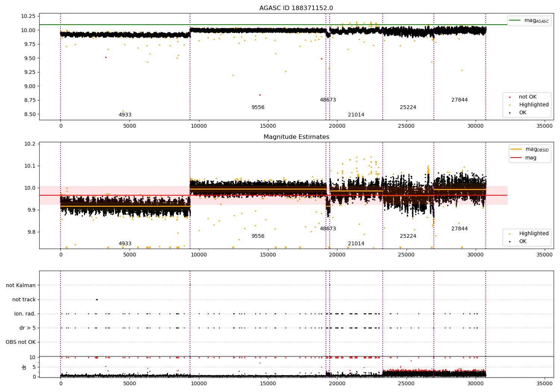The width and height of the screenshot is (560, 392).
Task: Select 'Highlighted' in the Magnitude Estimates legend
Action: 533,234
